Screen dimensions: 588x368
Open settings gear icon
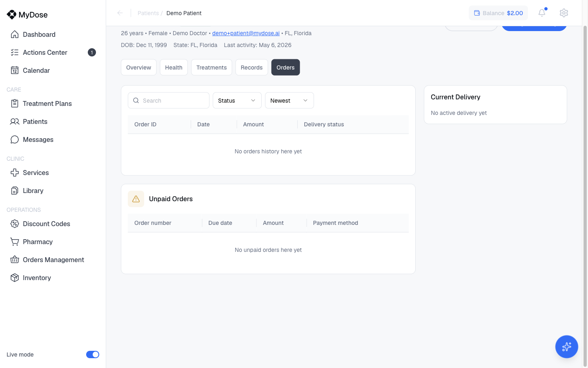point(564,13)
